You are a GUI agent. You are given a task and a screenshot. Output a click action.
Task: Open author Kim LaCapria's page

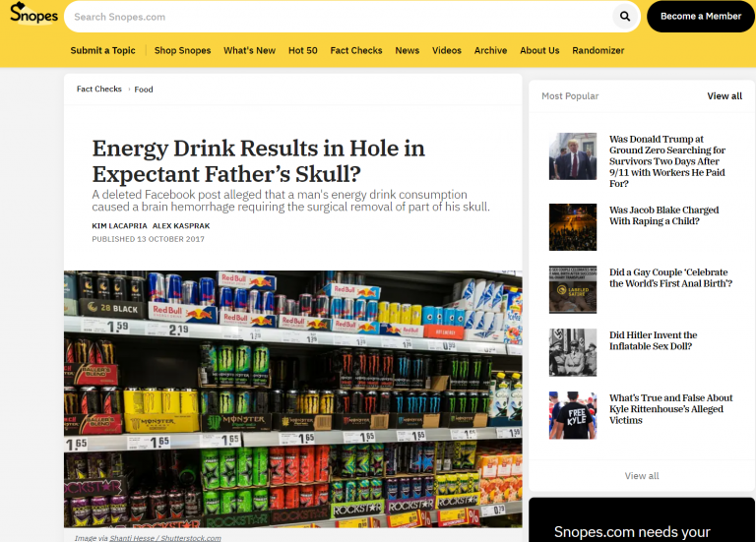point(119,226)
